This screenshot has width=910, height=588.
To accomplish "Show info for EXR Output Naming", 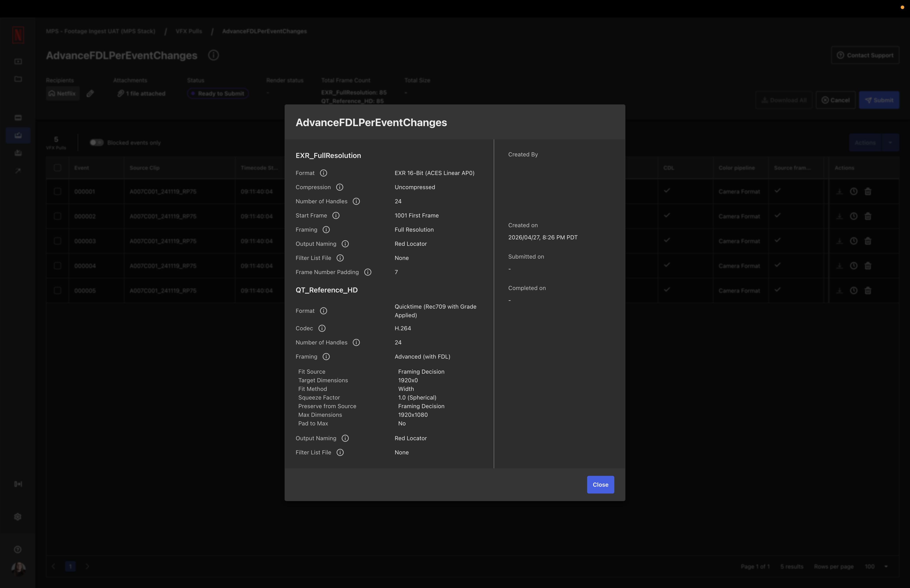I will point(345,244).
